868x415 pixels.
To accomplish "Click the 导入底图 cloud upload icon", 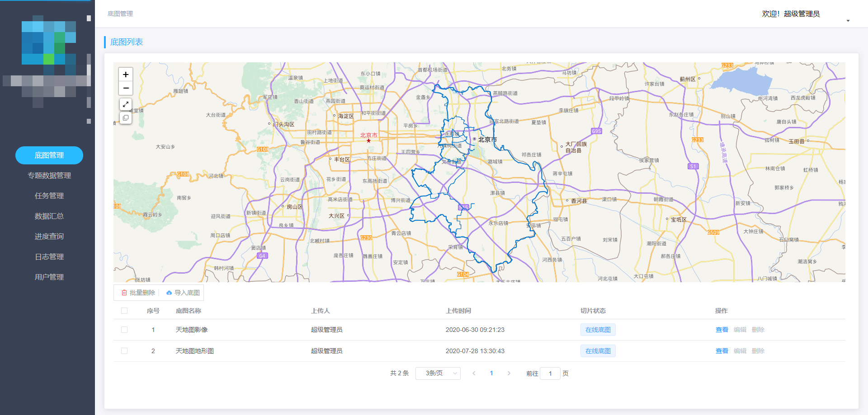I will 169,293.
